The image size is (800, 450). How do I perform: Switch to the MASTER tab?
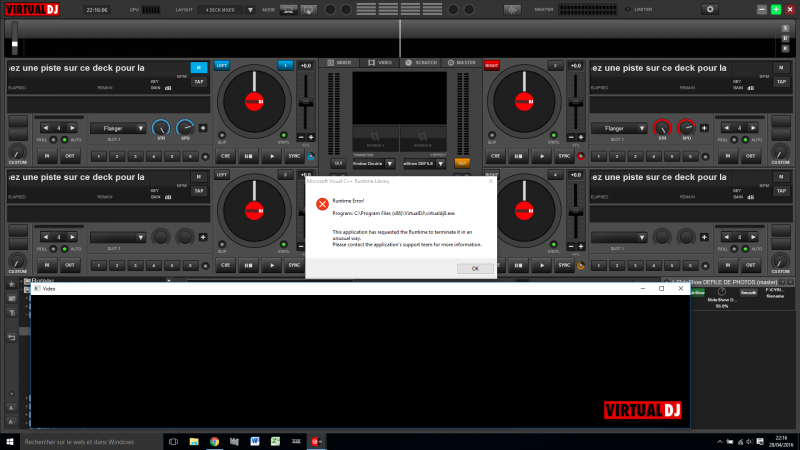[462, 63]
